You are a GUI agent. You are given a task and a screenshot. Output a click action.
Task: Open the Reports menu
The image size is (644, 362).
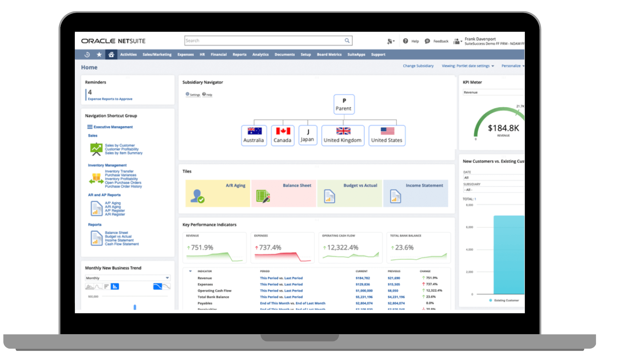pos(239,55)
